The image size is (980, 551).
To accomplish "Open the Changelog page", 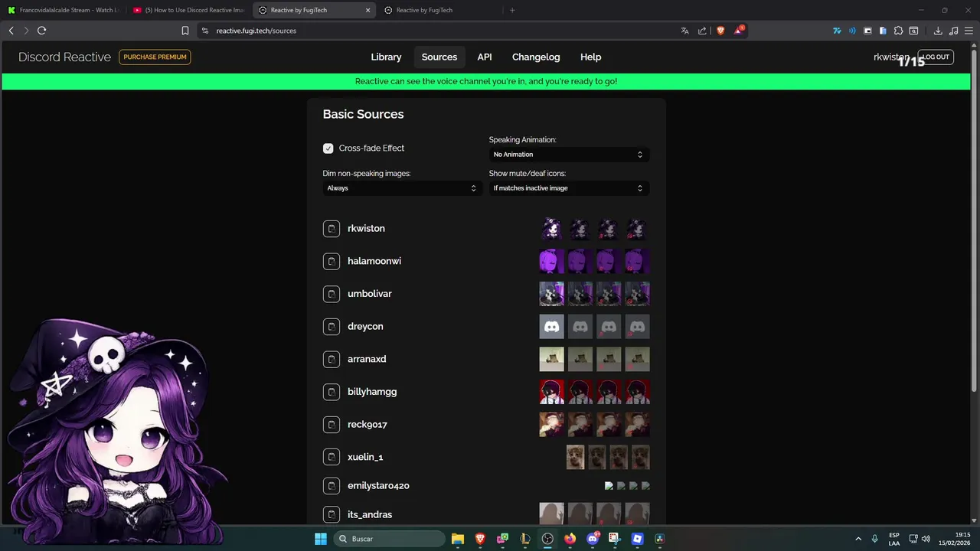I will click(536, 57).
